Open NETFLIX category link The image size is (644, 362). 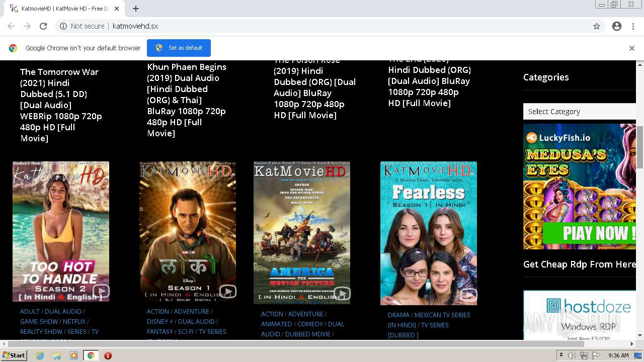tap(74, 322)
